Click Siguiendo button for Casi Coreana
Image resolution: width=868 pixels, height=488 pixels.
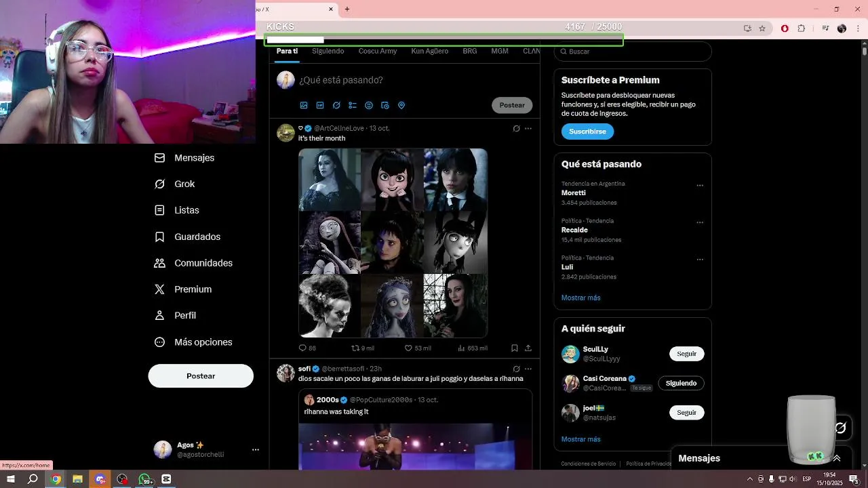681,384
